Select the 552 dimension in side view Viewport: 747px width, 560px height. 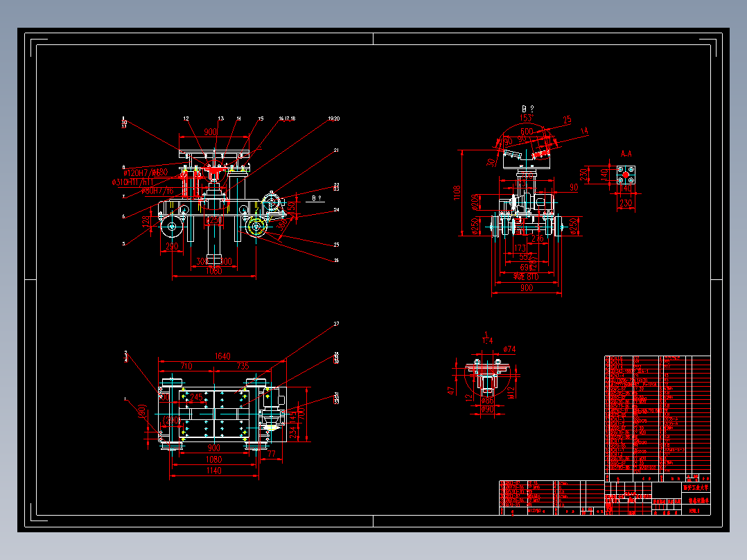point(525,257)
